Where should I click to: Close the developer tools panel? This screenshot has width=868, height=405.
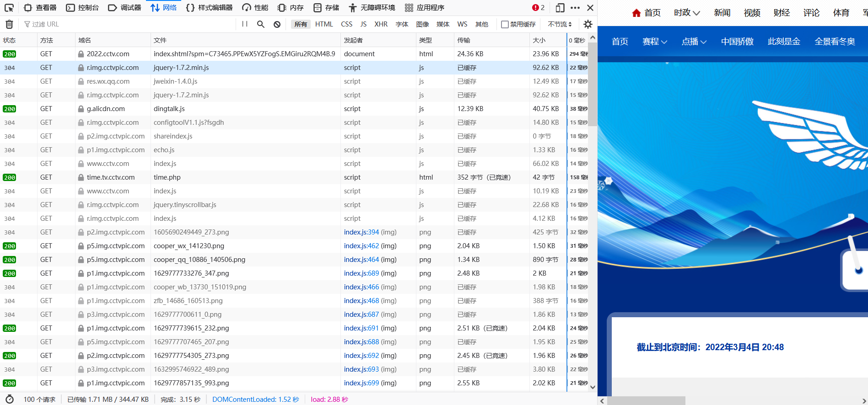coord(590,8)
